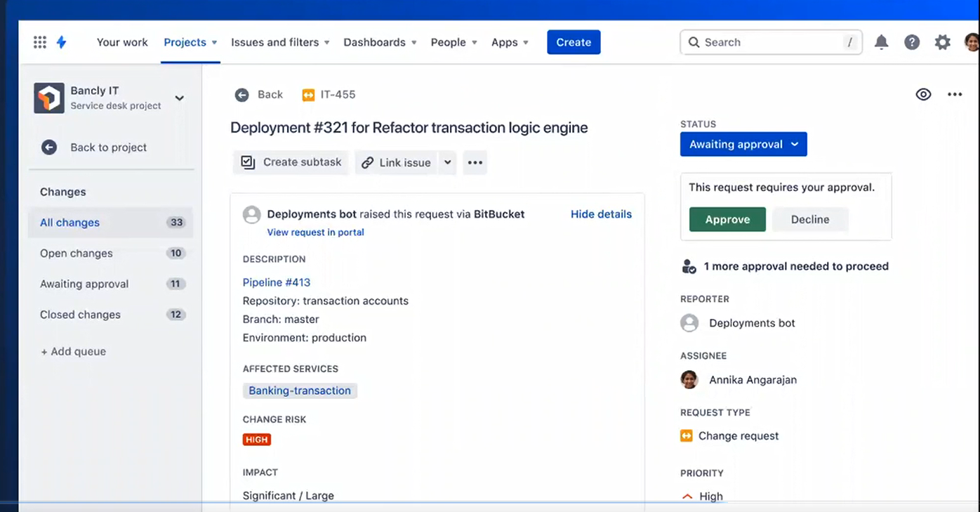Select the Open changes queue
The image size is (980, 512).
(111, 254)
